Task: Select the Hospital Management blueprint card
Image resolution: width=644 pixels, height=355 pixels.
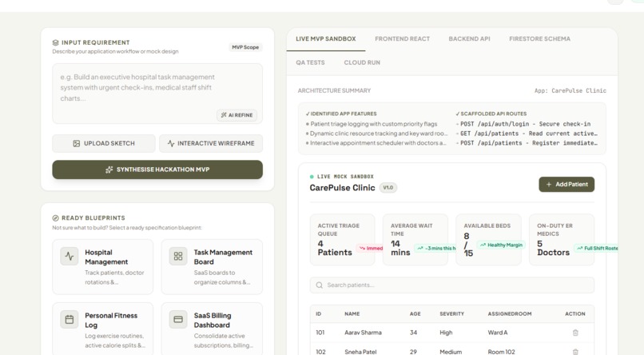Action: coord(103,267)
